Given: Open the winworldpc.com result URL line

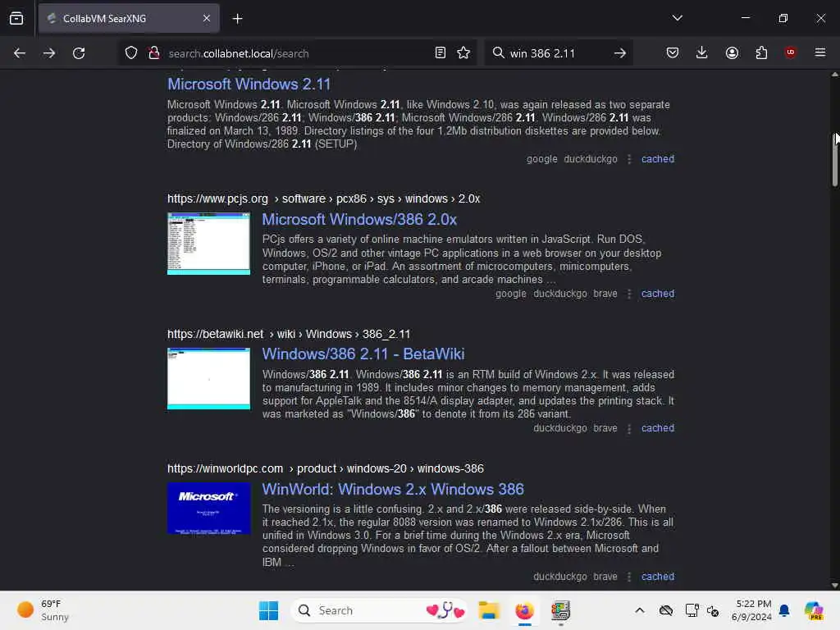Looking at the screenshot, I should [x=325, y=468].
